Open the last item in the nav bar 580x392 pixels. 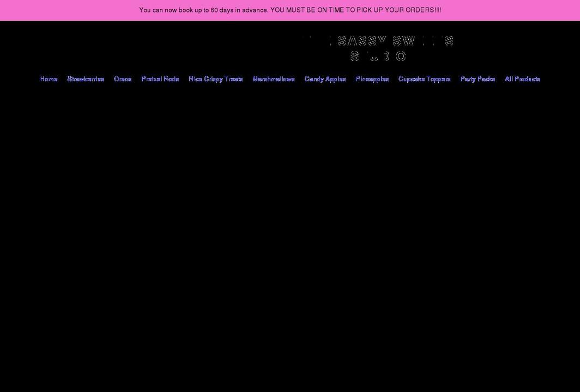523,78
